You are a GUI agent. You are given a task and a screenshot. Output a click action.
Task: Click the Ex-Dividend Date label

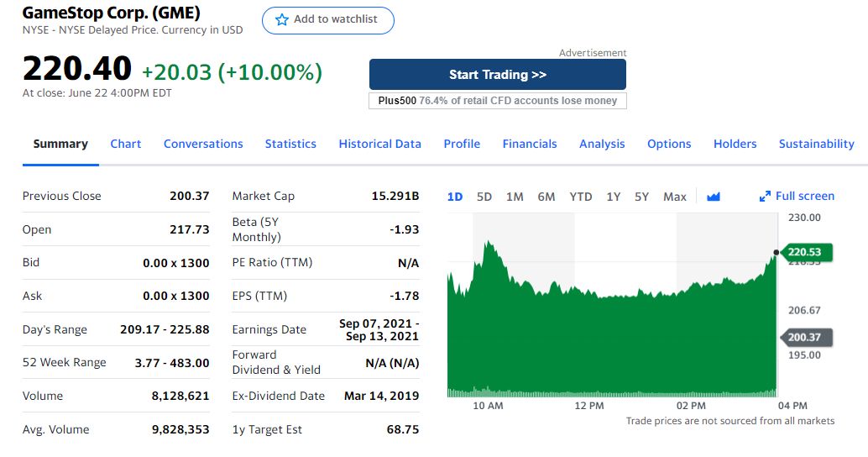279,396
